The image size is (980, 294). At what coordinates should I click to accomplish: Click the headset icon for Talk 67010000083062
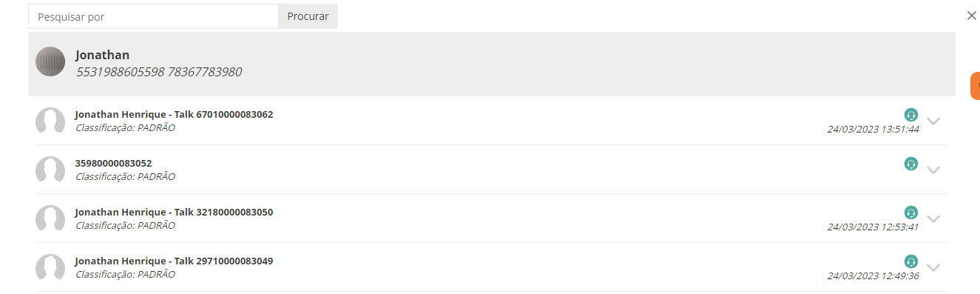pos(911,115)
